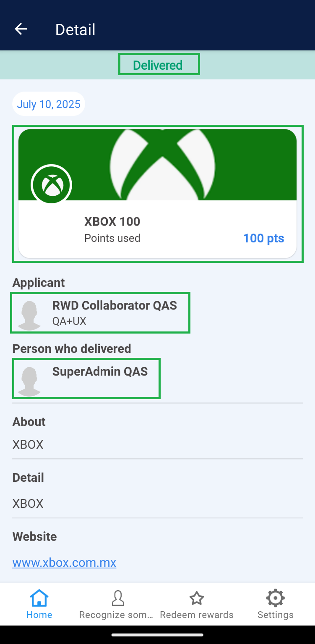Tap the Home house icon
The height and width of the screenshot is (644, 315).
(39, 598)
